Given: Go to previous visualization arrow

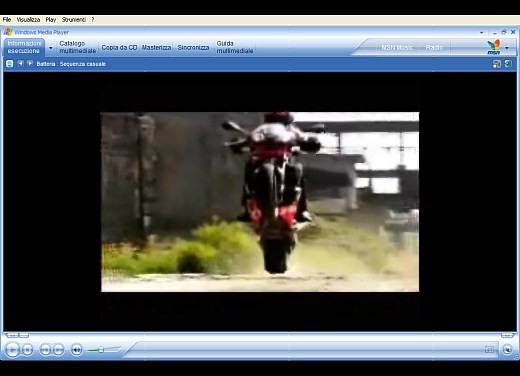Looking at the screenshot, I should [x=21, y=63].
